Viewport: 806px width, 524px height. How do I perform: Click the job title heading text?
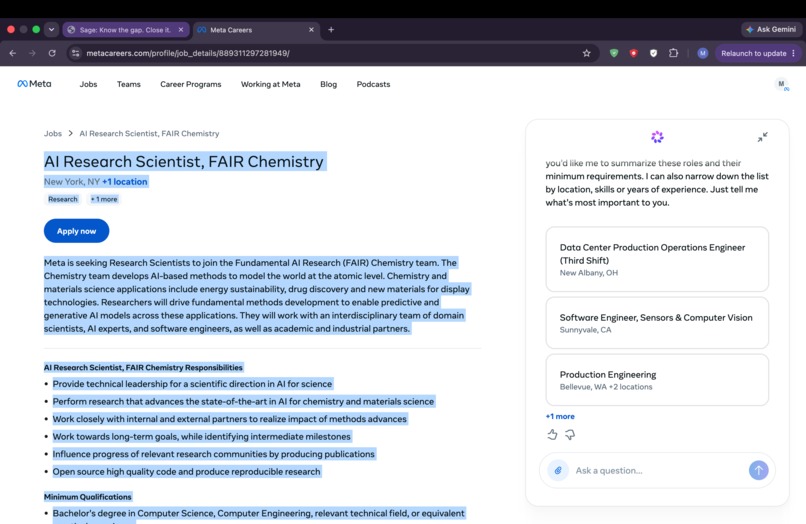pos(184,161)
